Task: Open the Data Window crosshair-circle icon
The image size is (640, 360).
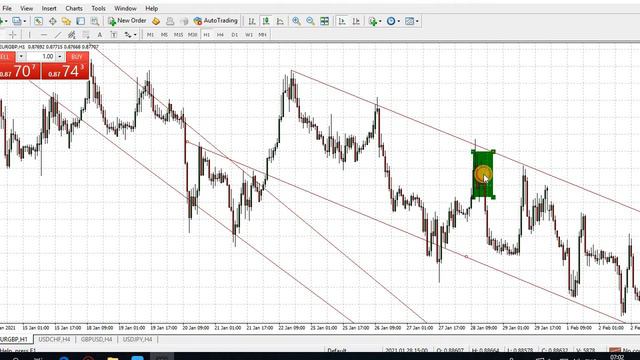Action: coord(53,21)
